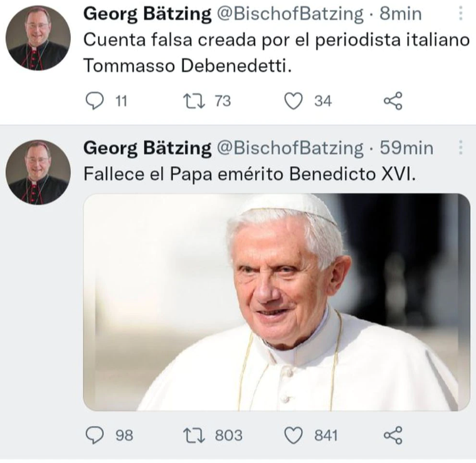476x463 pixels.
Task: Open profile avatar on first tweet
Action: coord(38,38)
